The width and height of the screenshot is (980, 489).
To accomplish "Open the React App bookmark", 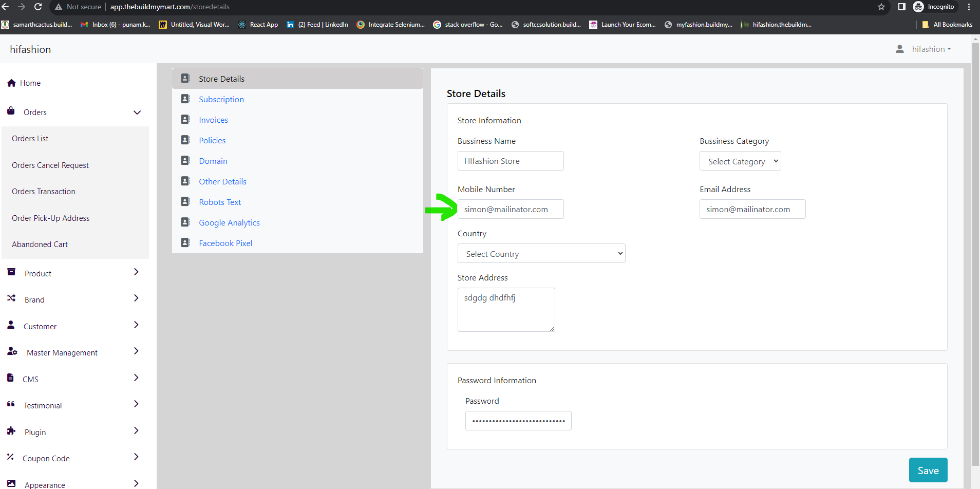I will point(258,24).
